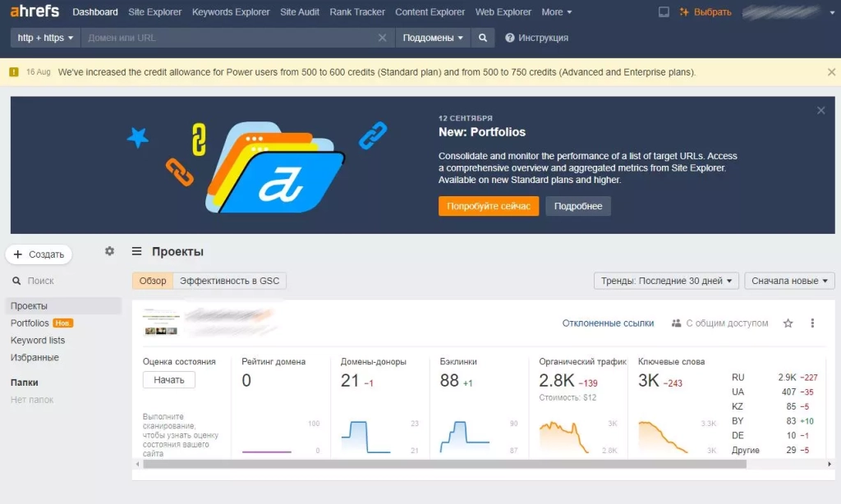
Task: Clear the domain URL field with X icon
Action: 383,38
